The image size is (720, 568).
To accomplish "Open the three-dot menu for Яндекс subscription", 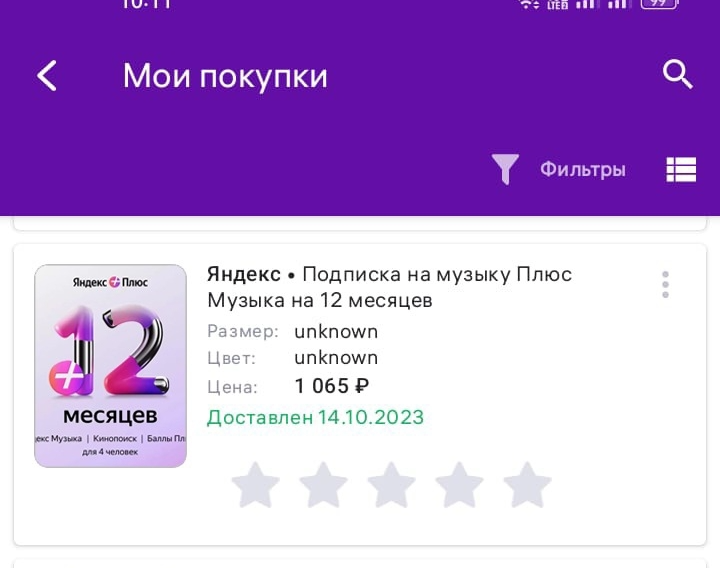I will tap(665, 284).
